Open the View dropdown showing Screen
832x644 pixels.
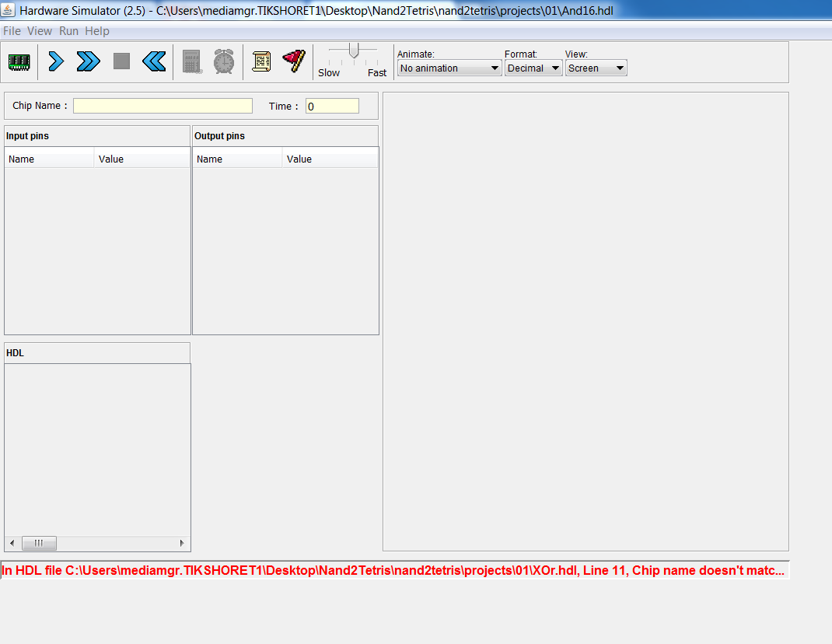(596, 68)
